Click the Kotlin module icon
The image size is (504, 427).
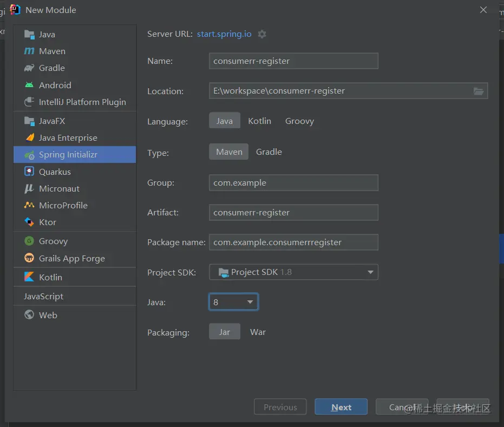click(x=29, y=277)
